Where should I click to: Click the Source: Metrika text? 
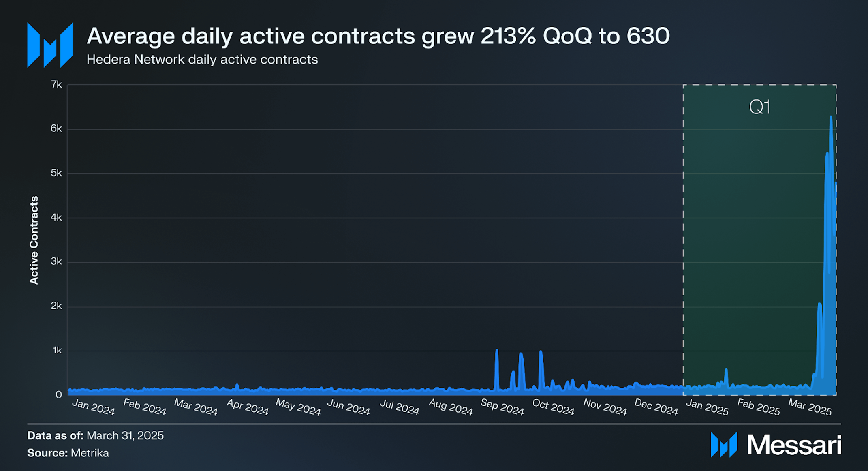click(68, 453)
